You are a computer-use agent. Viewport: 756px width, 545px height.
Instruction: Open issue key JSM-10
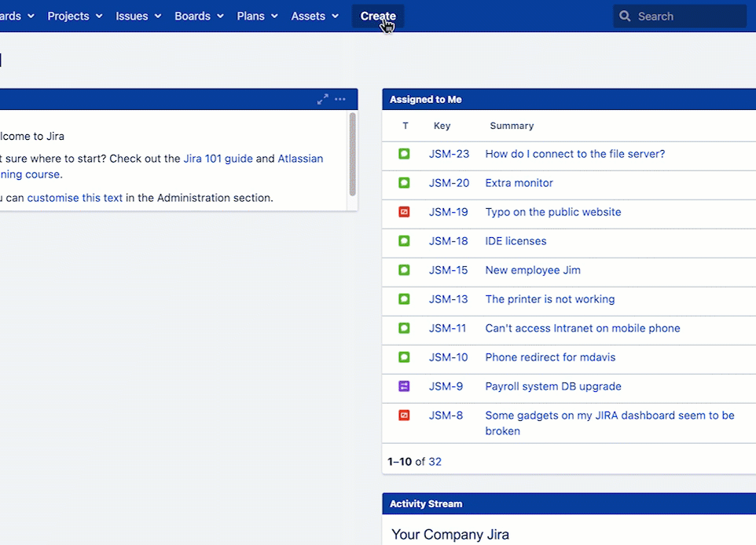coord(449,357)
